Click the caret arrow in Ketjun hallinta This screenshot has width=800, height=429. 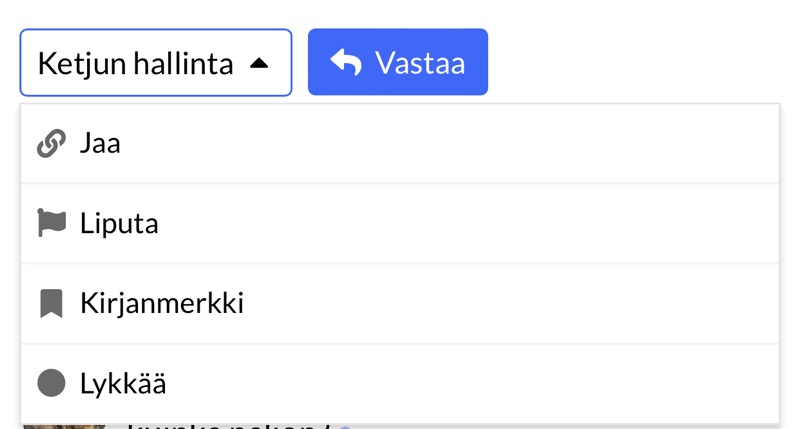259,63
